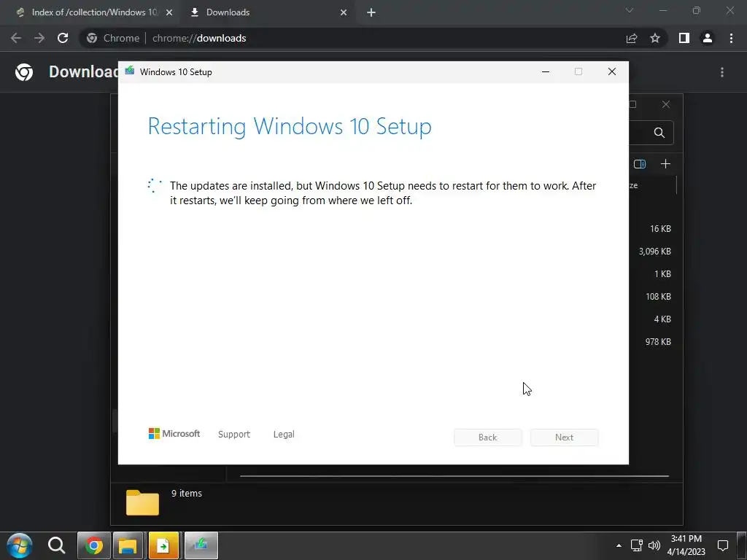Open the Windows Start button
747x560 pixels.
20,545
